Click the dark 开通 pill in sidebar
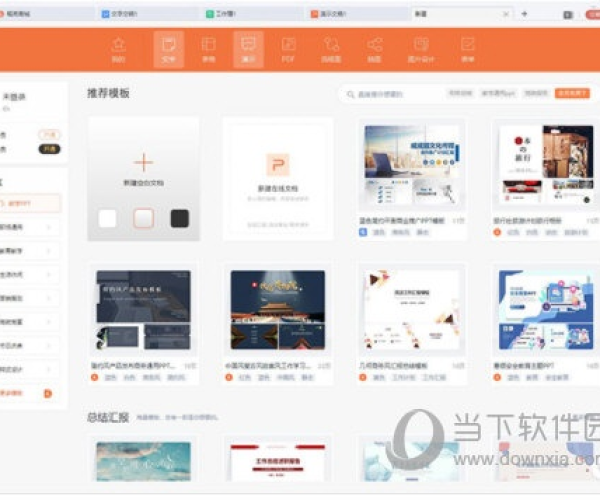The width and height of the screenshot is (600, 500). point(49,149)
